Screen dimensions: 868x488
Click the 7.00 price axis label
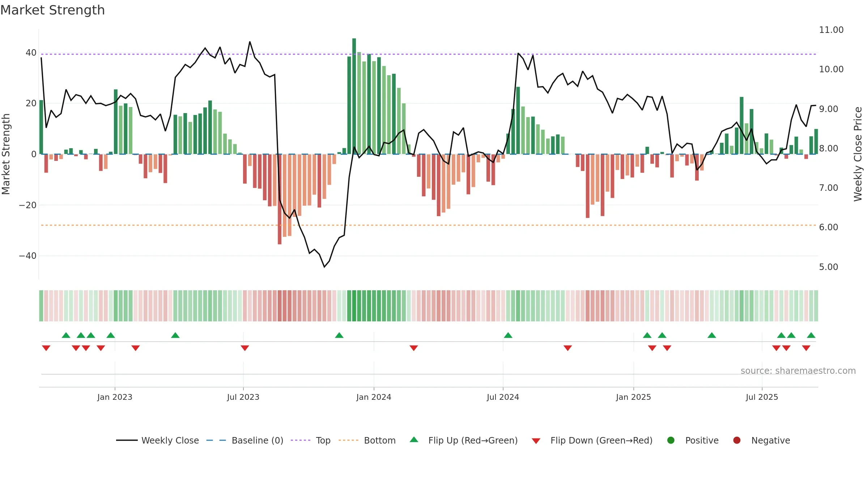click(828, 188)
